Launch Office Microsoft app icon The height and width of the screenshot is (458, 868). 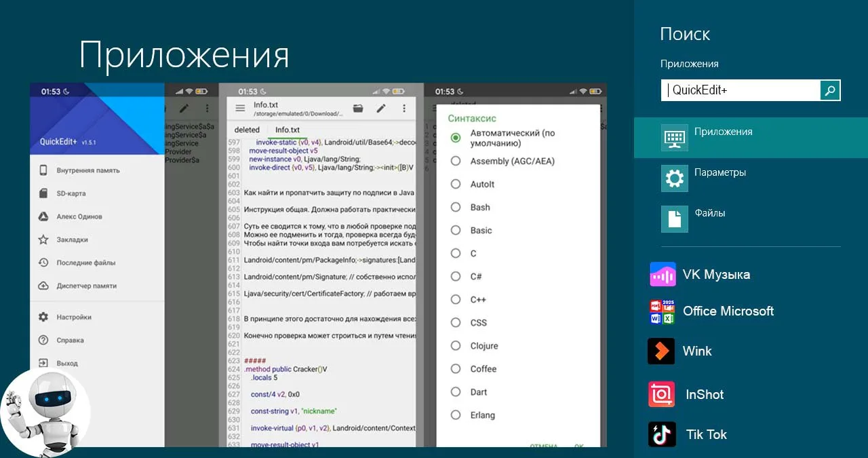click(x=663, y=311)
